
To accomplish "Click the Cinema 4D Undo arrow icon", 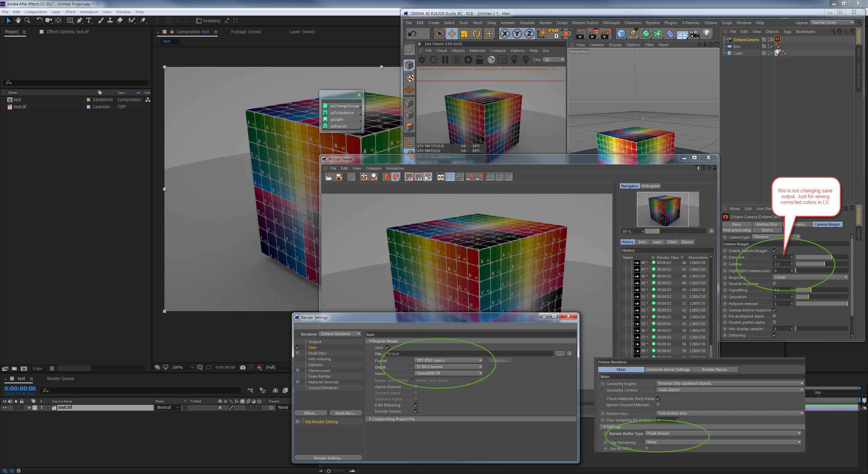I will [412, 34].
